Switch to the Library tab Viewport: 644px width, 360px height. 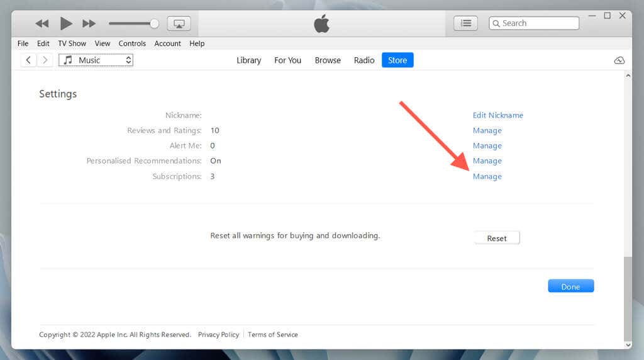(x=248, y=60)
